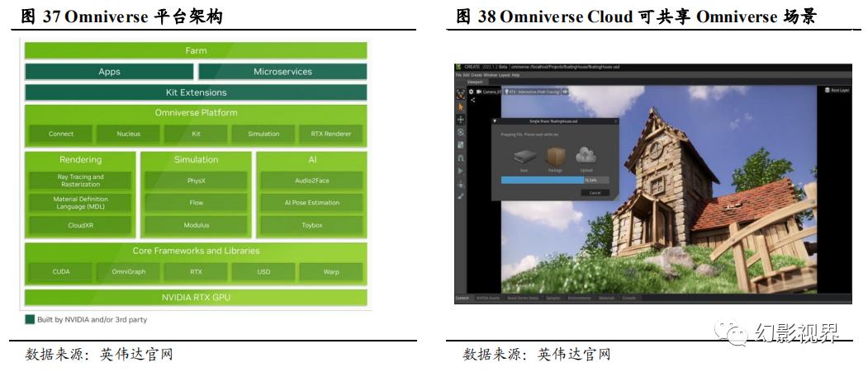868x372 pixels.
Task: Click the Play simulation icon
Action: (461, 171)
